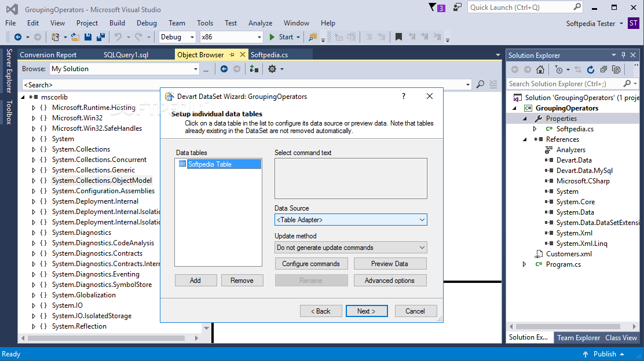Click the Next button in wizard
This screenshot has width=644, height=361.
pos(367,311)
